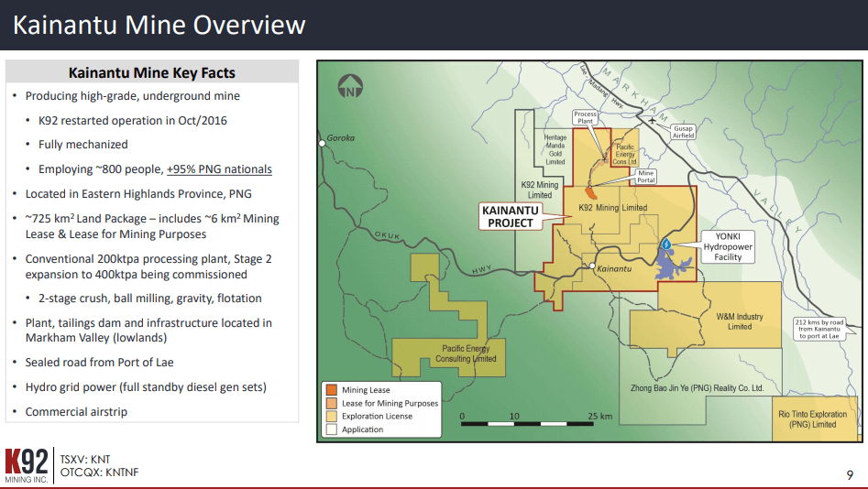Click the '212 kms by road' callout

coord(819,329)
